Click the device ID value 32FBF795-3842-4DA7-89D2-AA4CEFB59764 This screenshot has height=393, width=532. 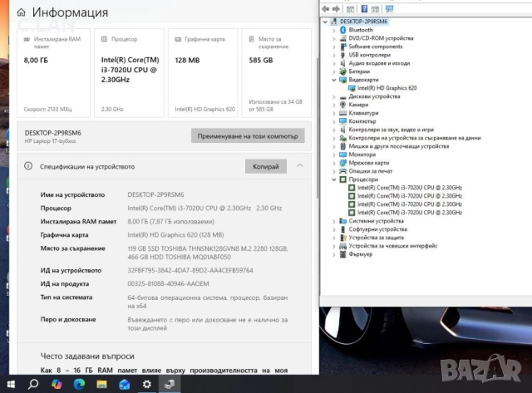(190, 270)
